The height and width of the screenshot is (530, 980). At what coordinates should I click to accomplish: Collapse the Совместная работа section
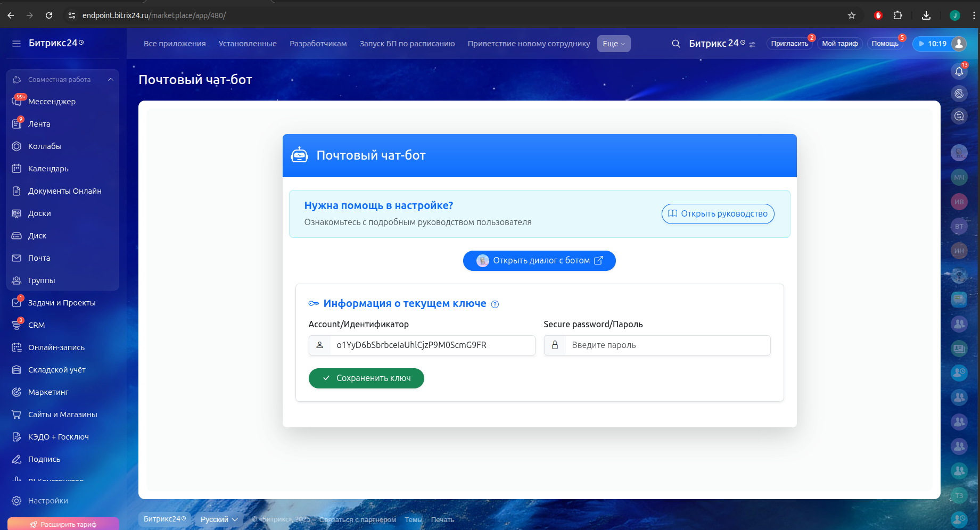point(111,80)
